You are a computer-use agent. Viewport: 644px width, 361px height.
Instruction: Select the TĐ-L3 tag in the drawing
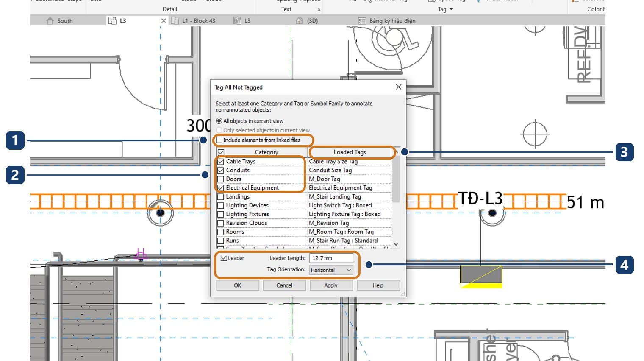[480, 199]
